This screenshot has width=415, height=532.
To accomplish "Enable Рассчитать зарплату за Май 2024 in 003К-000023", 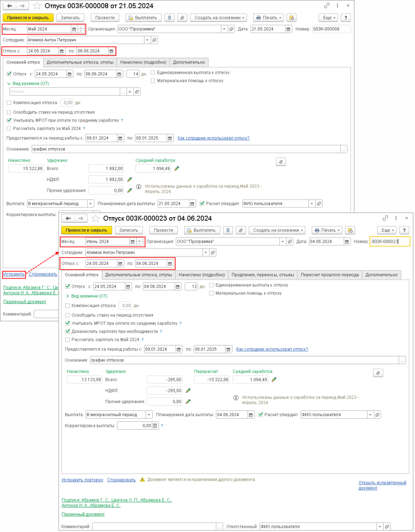I will 67,340.
